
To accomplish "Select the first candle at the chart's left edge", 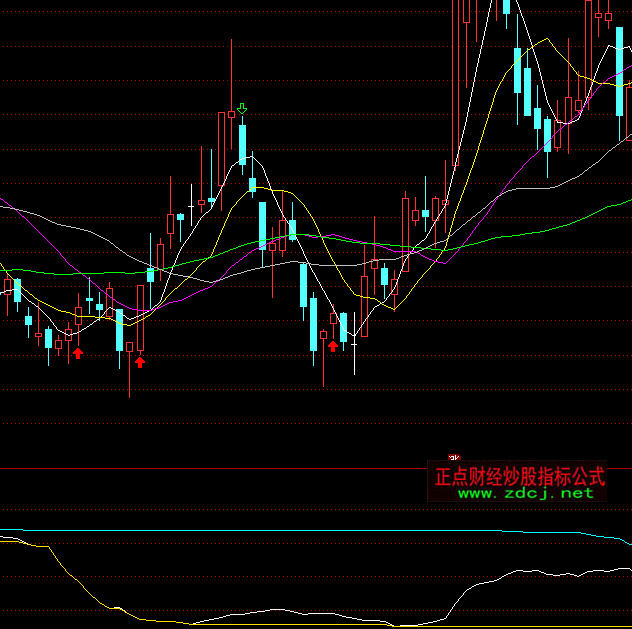I will [7, 288].
